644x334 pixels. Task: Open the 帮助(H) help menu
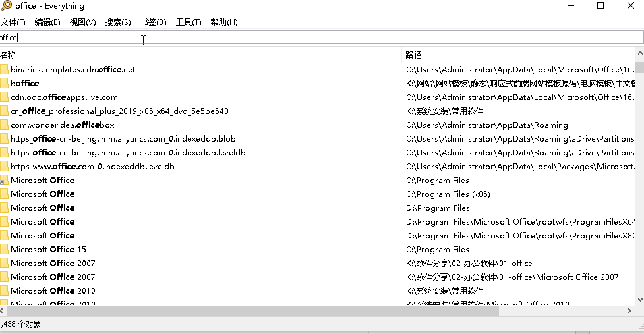pyautogui.click(x=224, y=22)
